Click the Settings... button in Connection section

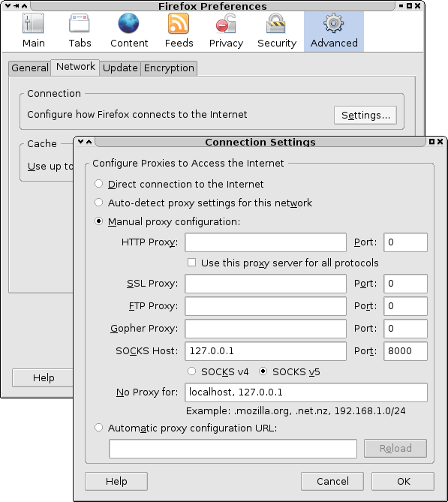pos(365,116)
